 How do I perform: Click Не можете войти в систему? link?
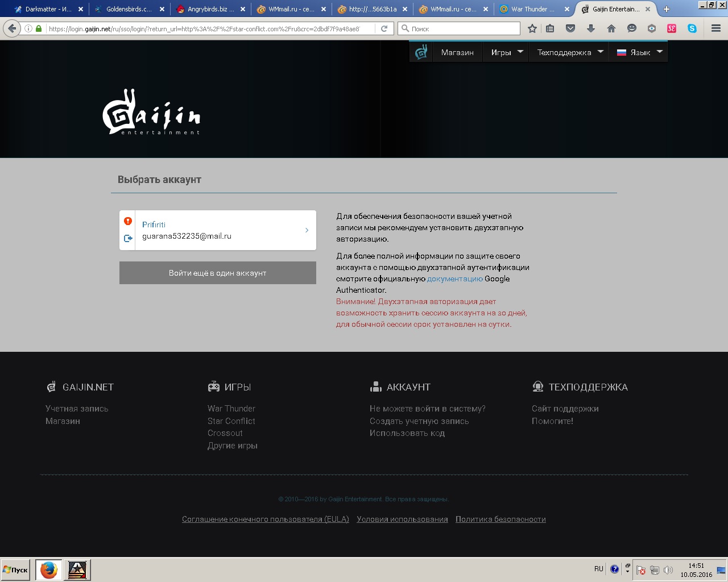tap(428, 409)
